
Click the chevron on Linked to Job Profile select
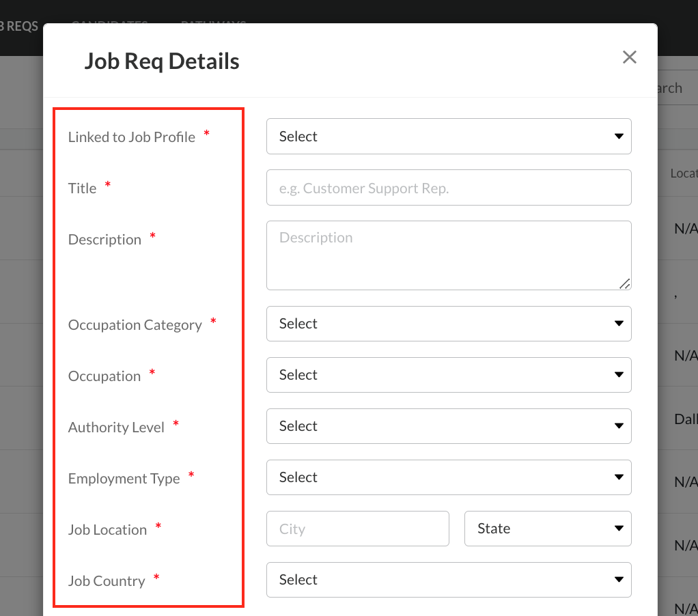[x=619, y=136]
